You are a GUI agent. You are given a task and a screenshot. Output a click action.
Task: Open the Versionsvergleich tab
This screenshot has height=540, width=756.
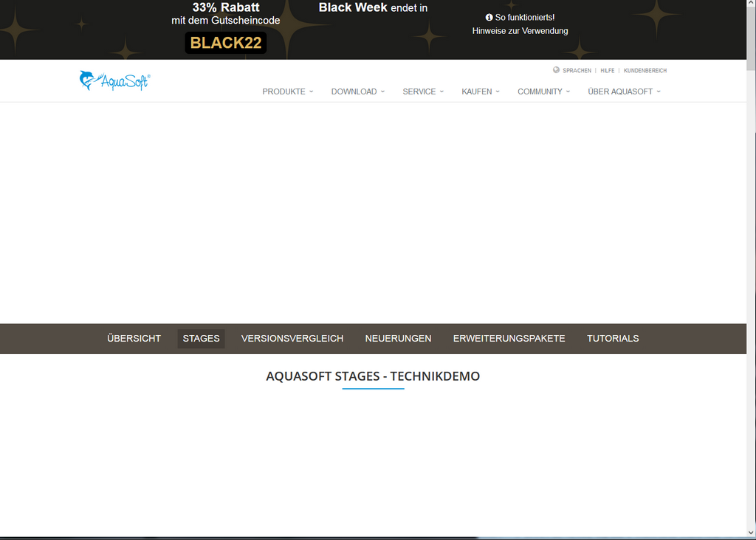coord(292,339)
